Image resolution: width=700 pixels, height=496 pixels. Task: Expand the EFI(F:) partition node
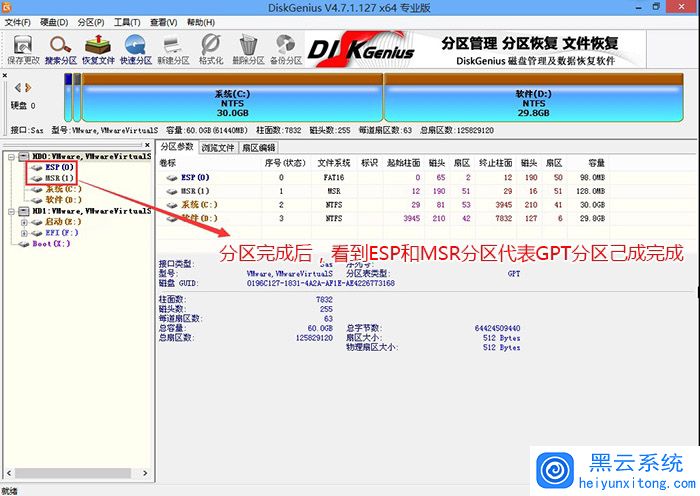[22, 233]
